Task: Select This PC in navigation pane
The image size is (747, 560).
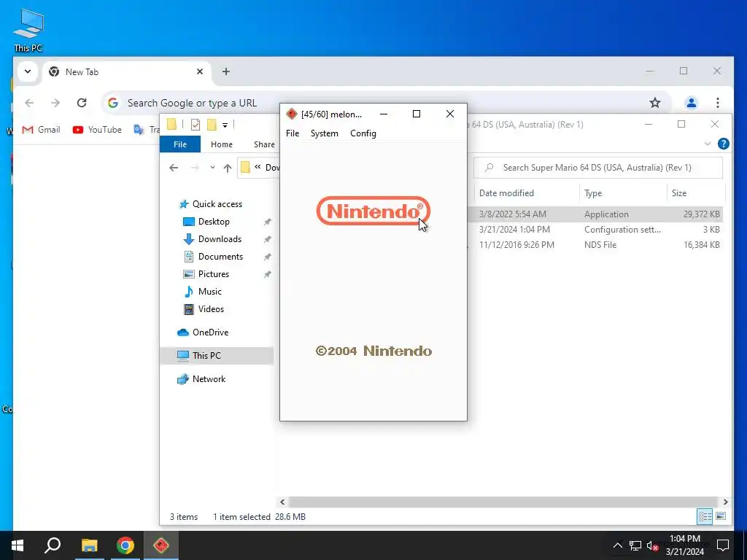Action: [x=217, y=356]
